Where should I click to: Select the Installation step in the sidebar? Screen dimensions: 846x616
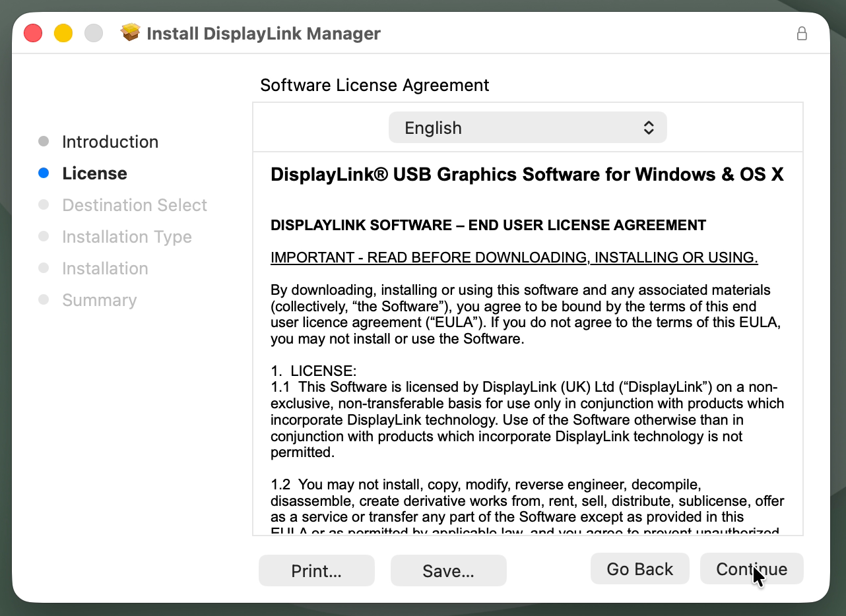point(105,268)
